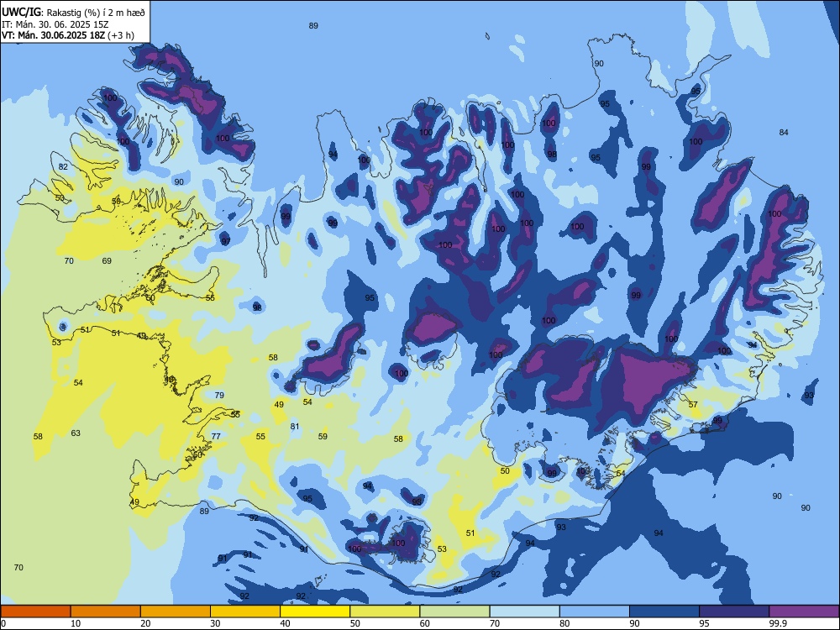The height and width of the screenshot is (630, 840).
Task: Select the dark blue 90–95 legend segment
Action: [x=664, y=612]
